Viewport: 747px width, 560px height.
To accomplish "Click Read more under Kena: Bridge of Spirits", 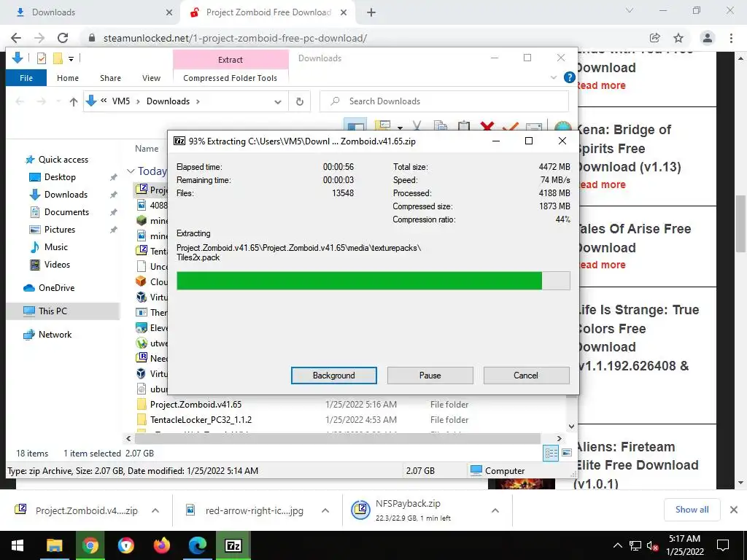I will [x=601, y=184].
